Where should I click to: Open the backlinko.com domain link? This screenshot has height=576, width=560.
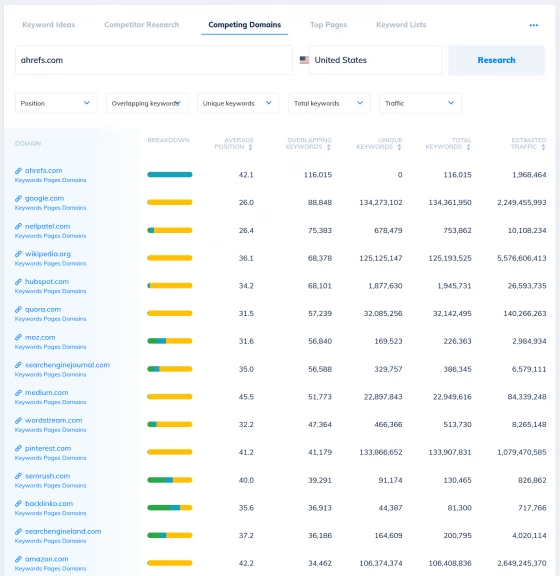[49, 504]
